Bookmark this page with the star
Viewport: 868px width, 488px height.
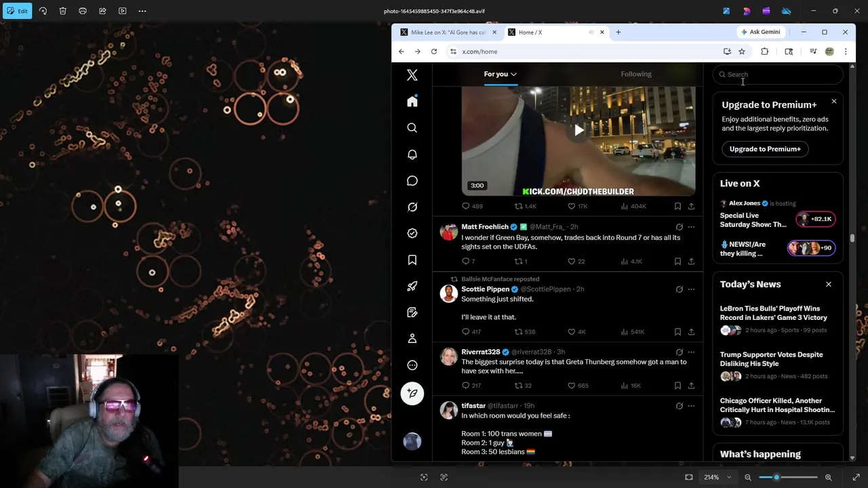[x=742, y=52]
